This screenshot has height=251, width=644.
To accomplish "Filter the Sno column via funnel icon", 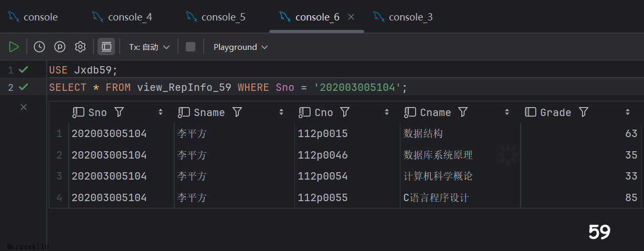I will (x=119, y=112).
